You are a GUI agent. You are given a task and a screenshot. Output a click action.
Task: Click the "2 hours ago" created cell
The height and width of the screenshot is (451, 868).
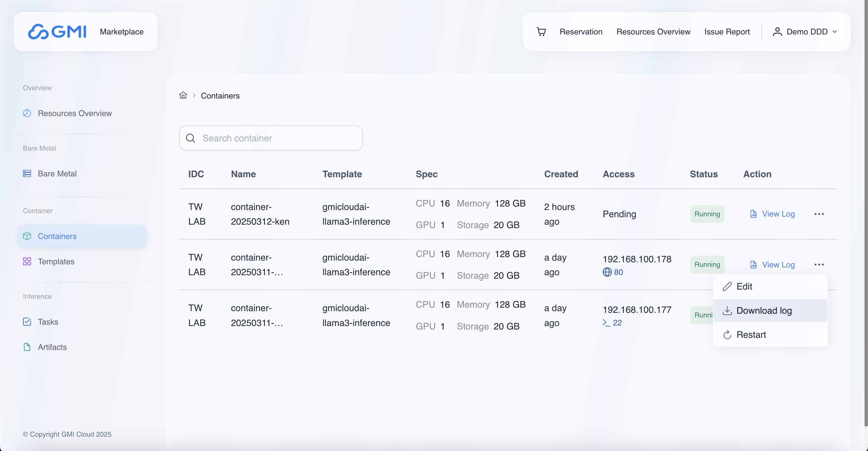(x=559, y=214)
